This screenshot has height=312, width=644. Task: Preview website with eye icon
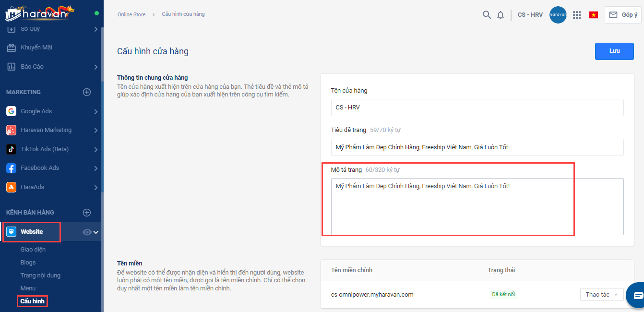(87, 232)
